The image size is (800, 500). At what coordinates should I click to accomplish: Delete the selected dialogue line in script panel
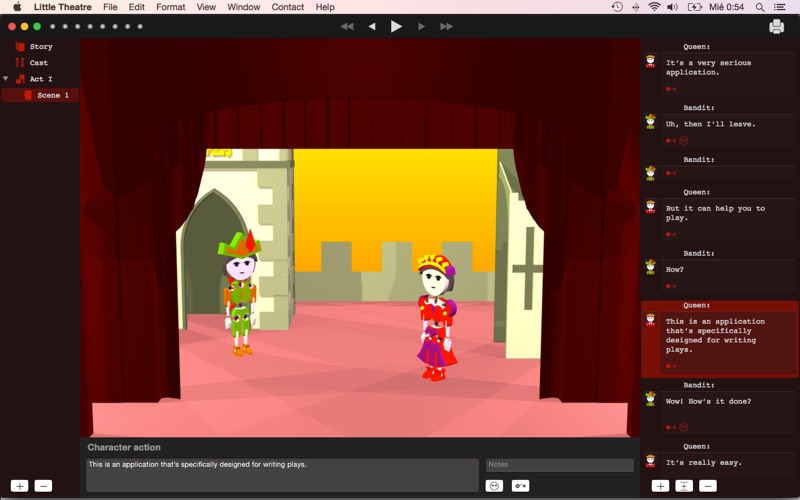coord(708,486)
